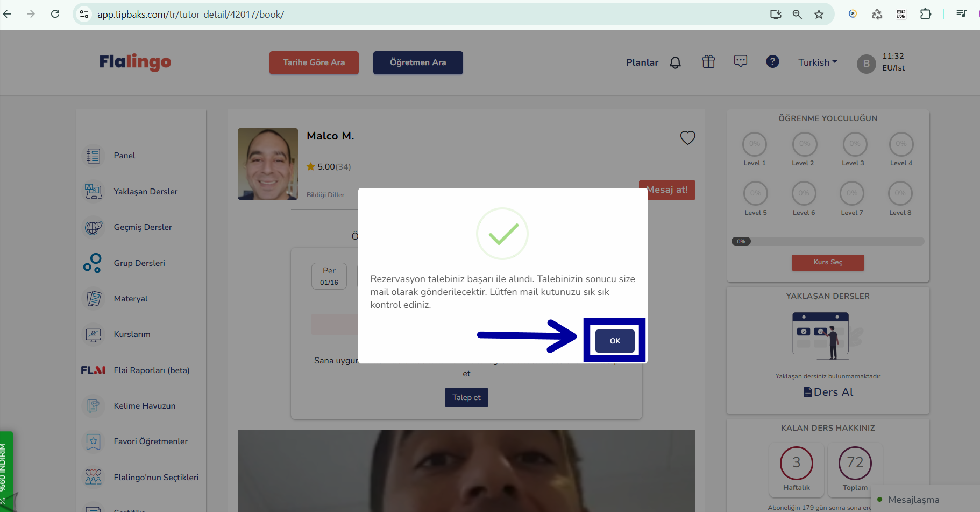980x512 pixels.
Task: Click the Level 1 progress circle
Action: coord(755,144)
